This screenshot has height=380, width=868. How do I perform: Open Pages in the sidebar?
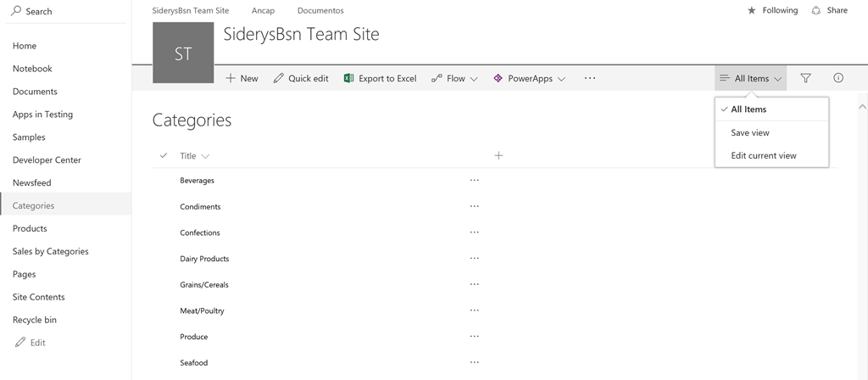[x=25, y=274]
